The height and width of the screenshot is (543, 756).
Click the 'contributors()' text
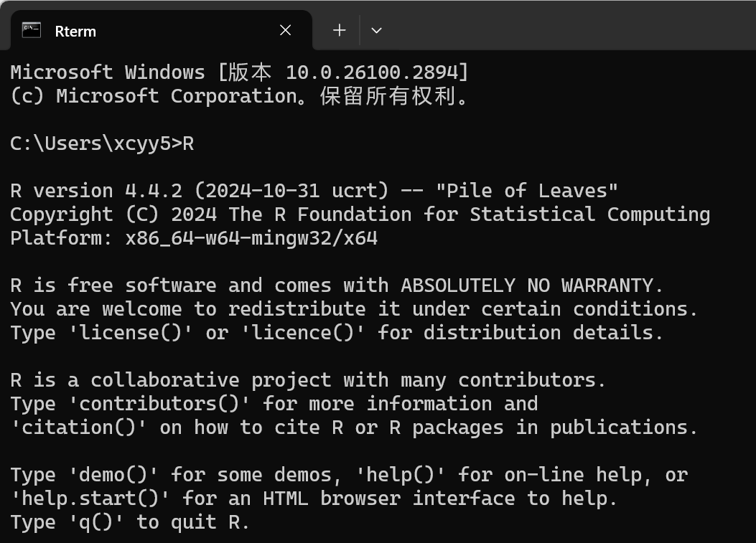159,404
